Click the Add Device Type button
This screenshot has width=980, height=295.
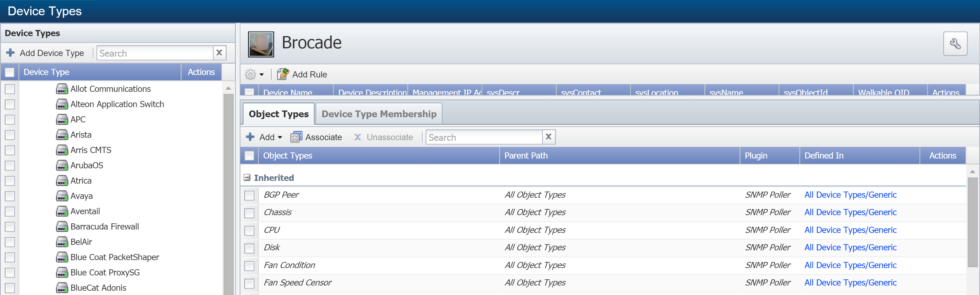pos(45,53)
